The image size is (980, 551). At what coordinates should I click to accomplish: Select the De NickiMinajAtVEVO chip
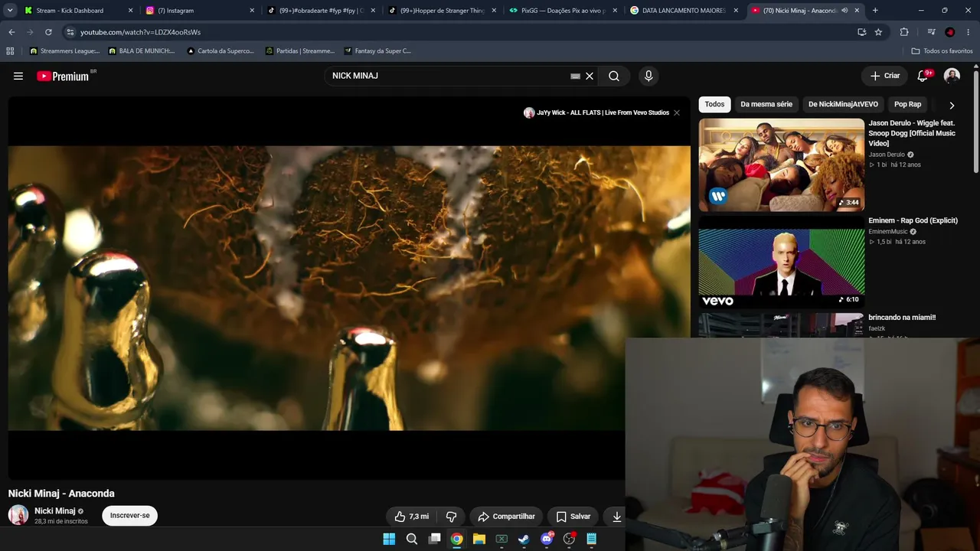coord(843,104)
